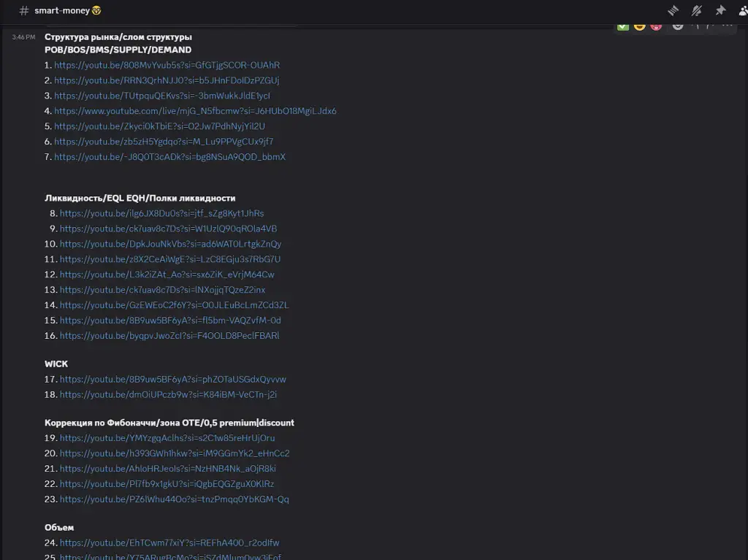Open link 1 youtu.be/808MvYvub5s
Viewport: 748px width, 560px height.
(167, 65)
